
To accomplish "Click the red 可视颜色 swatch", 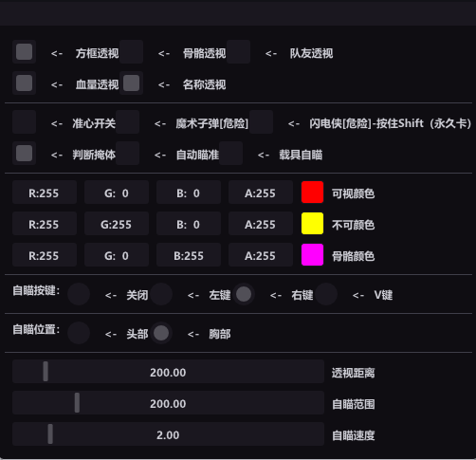I will coord(312,193).
